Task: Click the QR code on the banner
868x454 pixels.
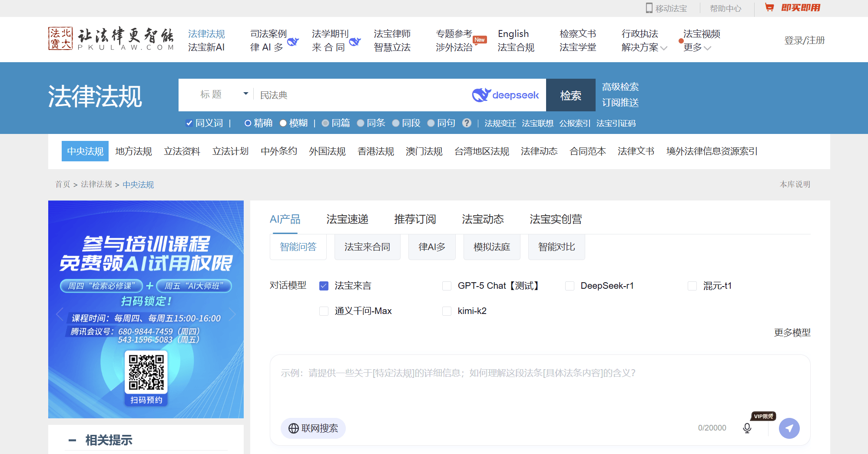Action: click(146, 372)
